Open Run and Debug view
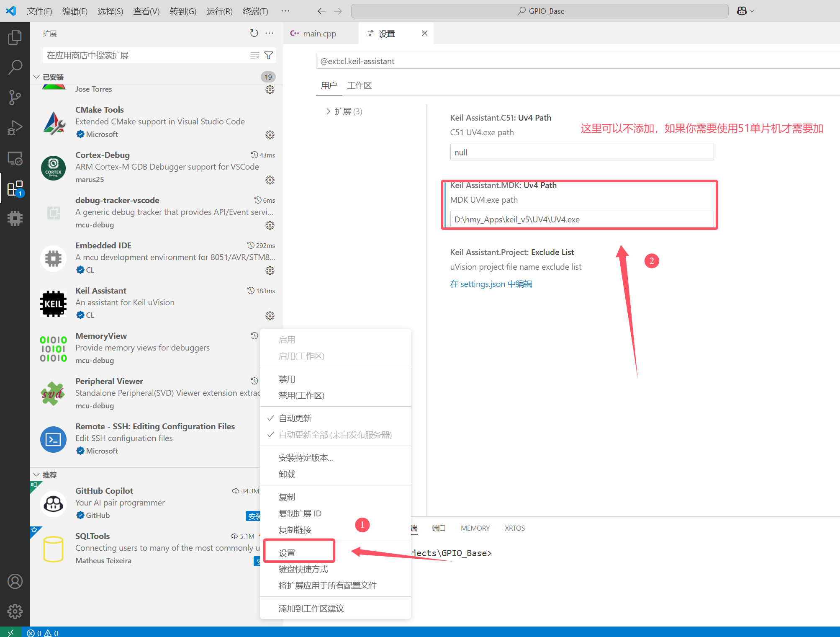 coord(15,128)
